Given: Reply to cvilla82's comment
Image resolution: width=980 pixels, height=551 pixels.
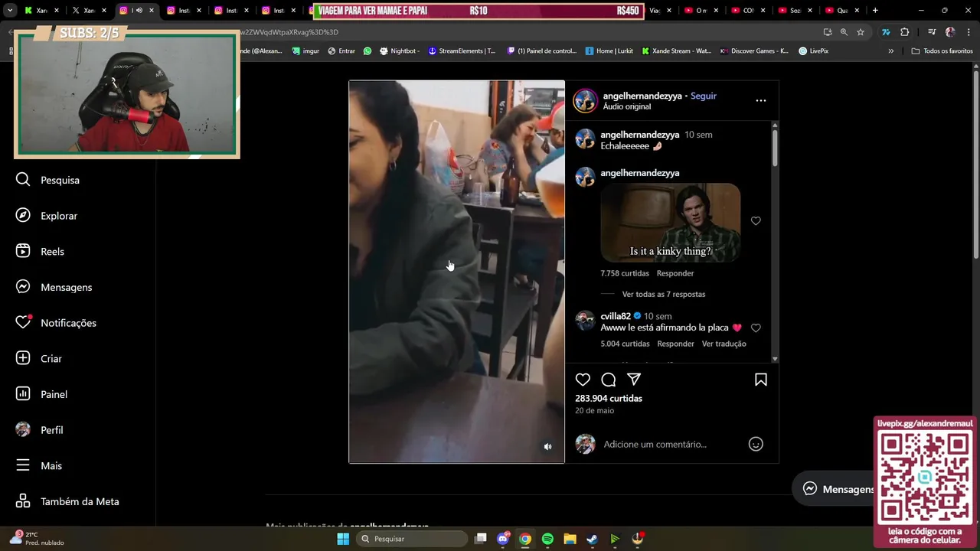Looking at the screenshot, I should click(675, 344).
